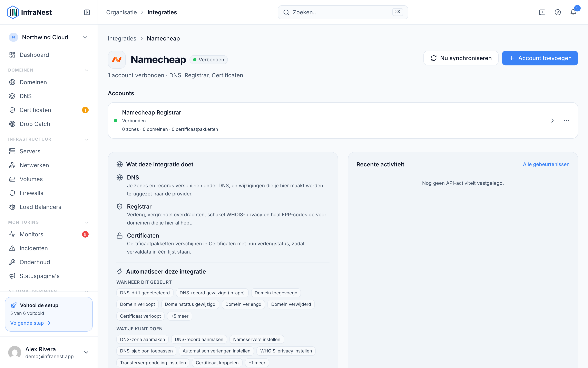Go to Domeinen in sidebar
The image size is (588, 368).
point(49,82)
